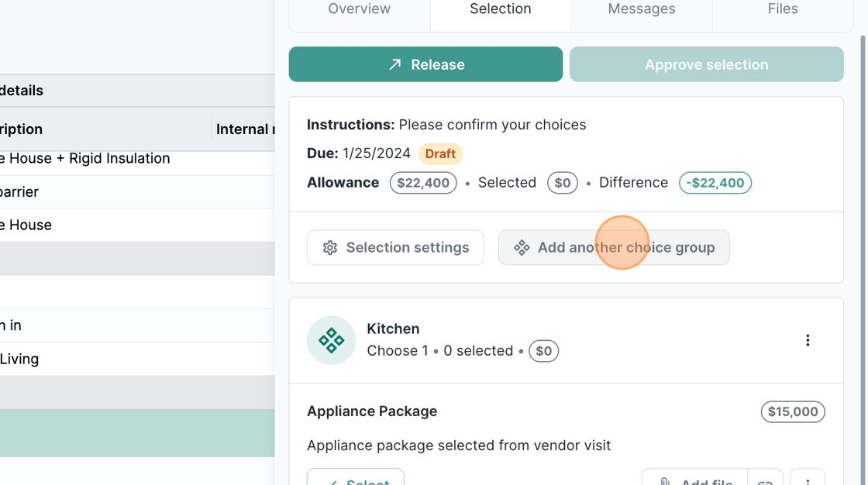Open the Kitchen group three-dot menu
This screenshot has width=868, height=485.
[x=808, y=341]
